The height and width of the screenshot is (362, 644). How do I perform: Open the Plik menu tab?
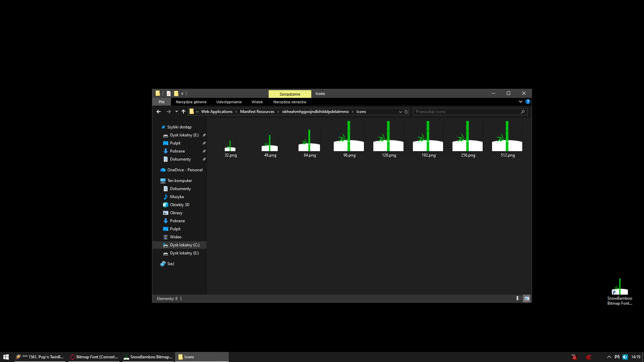162,102
